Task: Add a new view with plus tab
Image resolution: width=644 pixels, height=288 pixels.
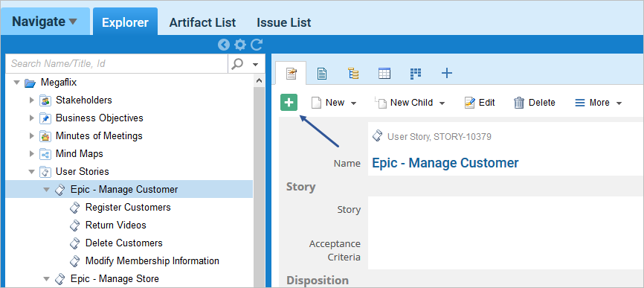Action: (x=446, y=74)
